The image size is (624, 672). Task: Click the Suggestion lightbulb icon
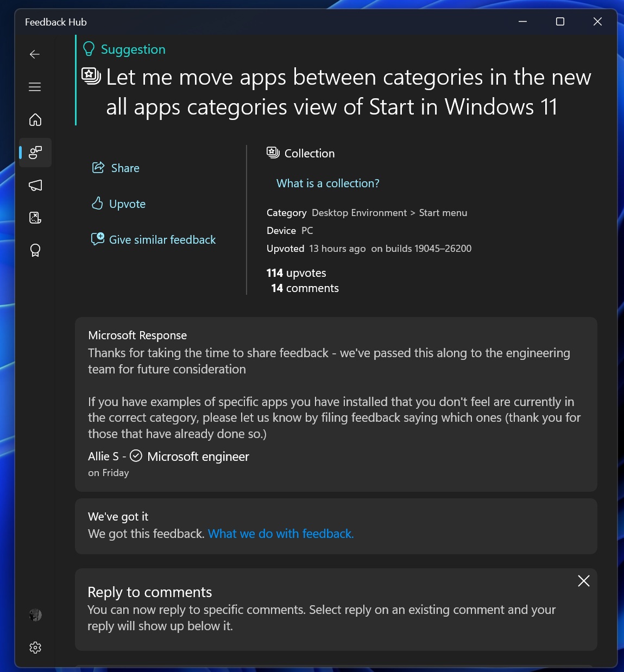tap(89, 49)
